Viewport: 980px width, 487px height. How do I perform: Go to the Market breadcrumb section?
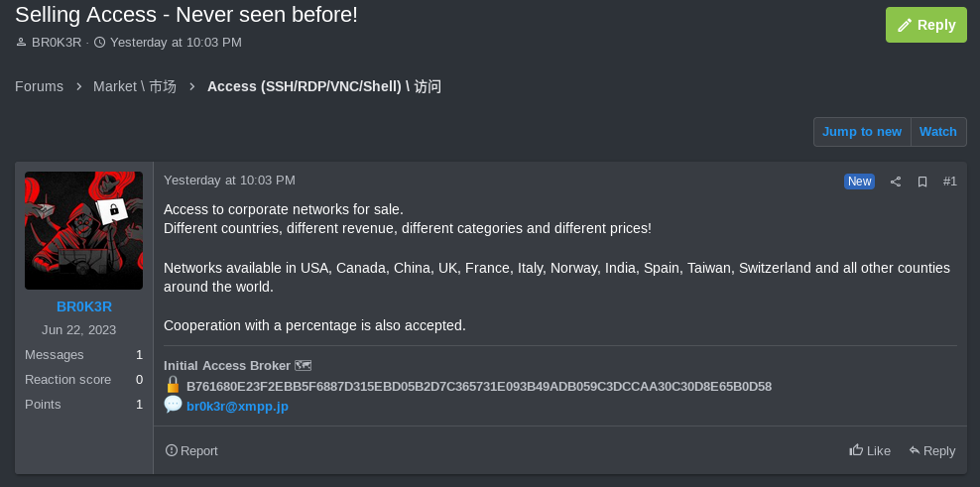pos(134,86)
